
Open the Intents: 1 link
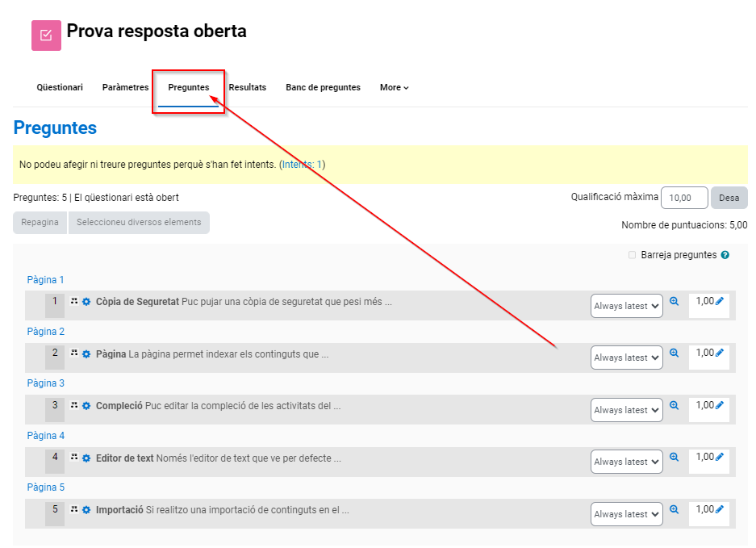(302, 165)
